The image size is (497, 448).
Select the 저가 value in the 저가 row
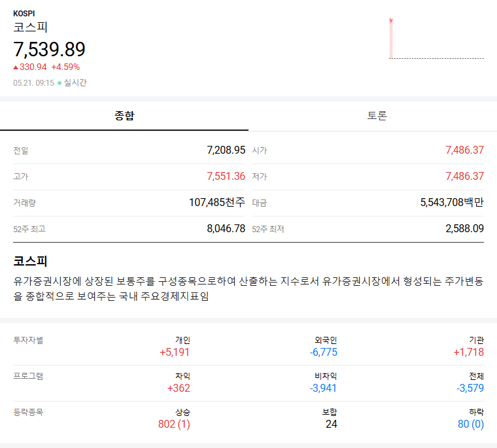click(x=465, y=177)
